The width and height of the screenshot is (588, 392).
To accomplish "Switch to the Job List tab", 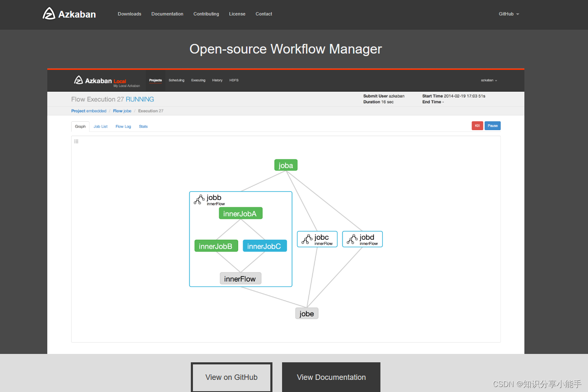I will [x=100, y=127].
